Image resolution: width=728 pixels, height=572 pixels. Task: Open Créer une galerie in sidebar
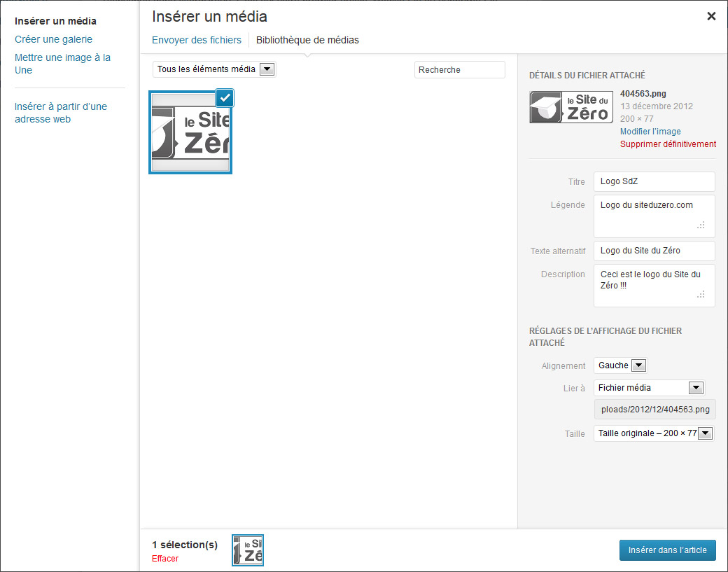click(53, 39)
